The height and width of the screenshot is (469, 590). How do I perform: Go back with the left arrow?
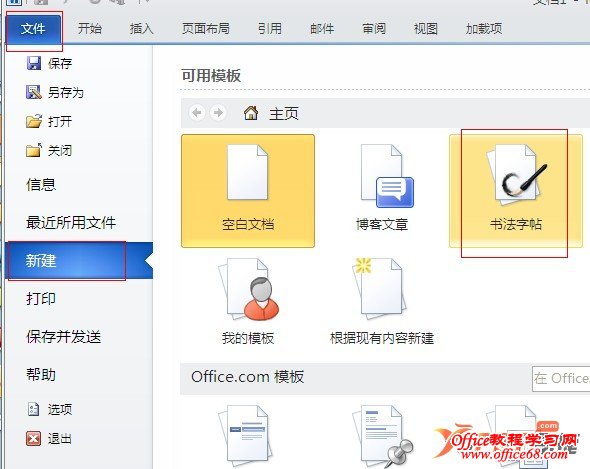(197, 113)
